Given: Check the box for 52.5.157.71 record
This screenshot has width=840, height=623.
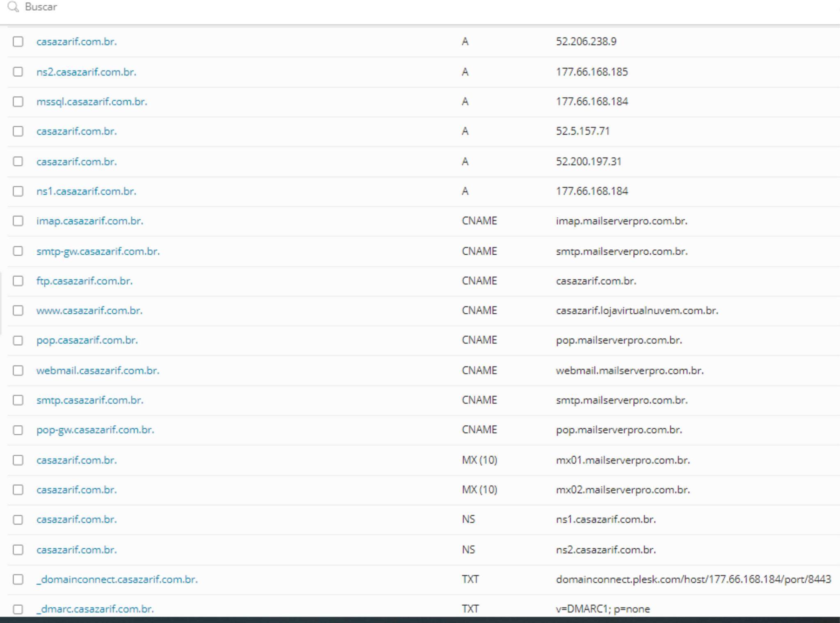Looking at the screenshot, I should (x=18, y=131).
